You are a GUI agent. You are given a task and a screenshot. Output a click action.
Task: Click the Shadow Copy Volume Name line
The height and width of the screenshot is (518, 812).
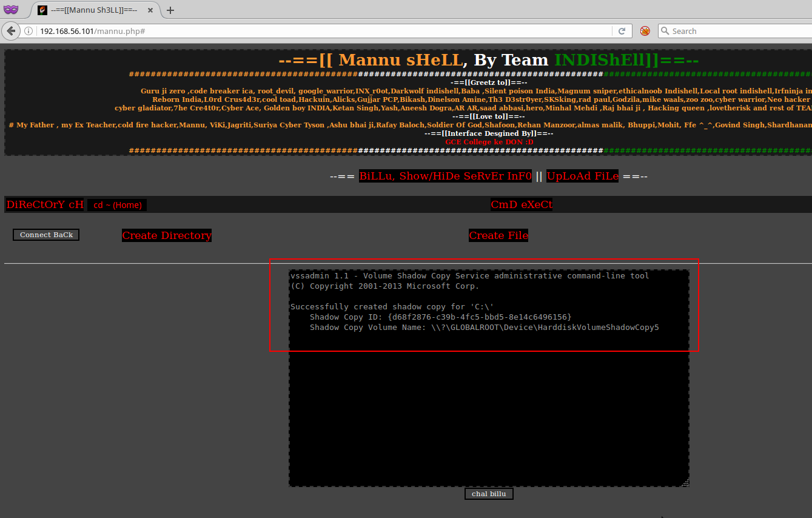(485, 328)
